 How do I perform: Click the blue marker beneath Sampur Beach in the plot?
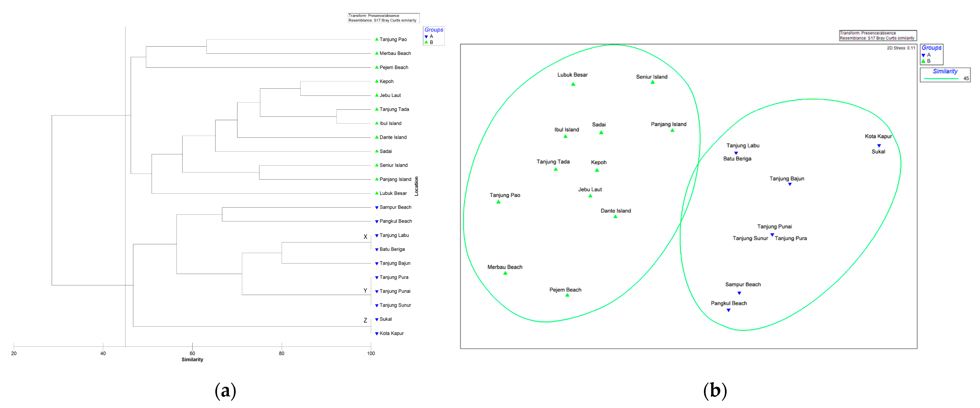(x=739, y=293)
